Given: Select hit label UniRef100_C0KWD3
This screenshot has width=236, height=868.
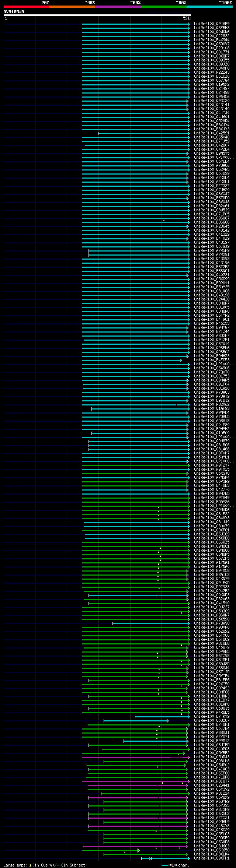Looking at the screenshot, I should pos(212,595).
